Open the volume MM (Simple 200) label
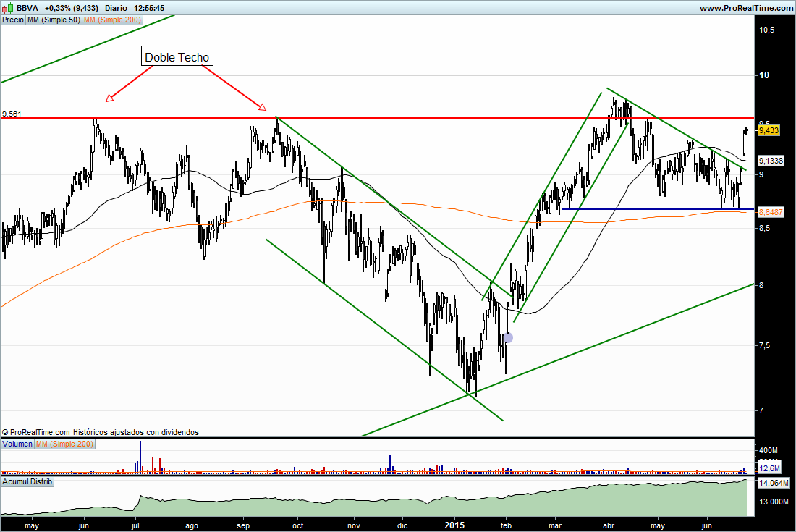The height and width of the screenshot is (532, 796). (64, 444)
